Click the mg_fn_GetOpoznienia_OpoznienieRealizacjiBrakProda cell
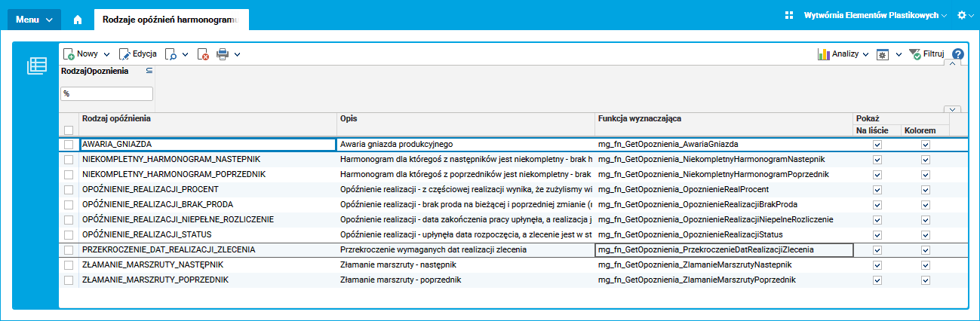Viewport: 980px width, 321px height. pyautogui.click(x=723, y=205)
